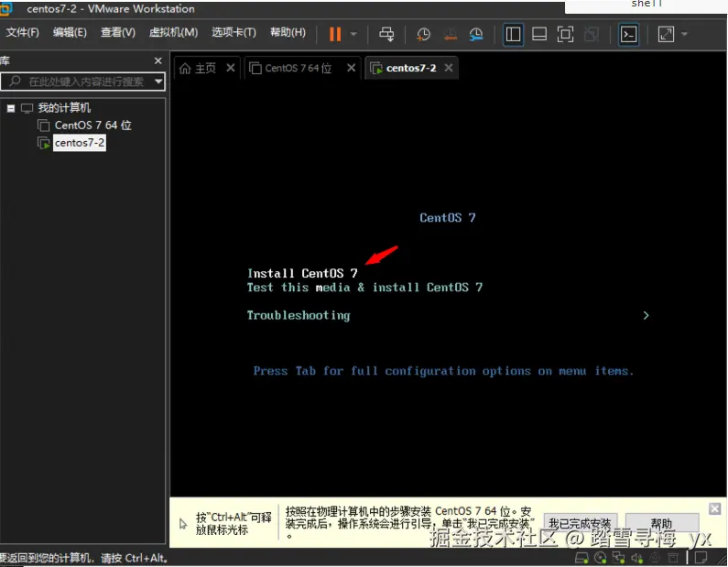Click the home icon on 主页 tab
Image resolution: width=728 pixels, height=567 pixels.
185,69
